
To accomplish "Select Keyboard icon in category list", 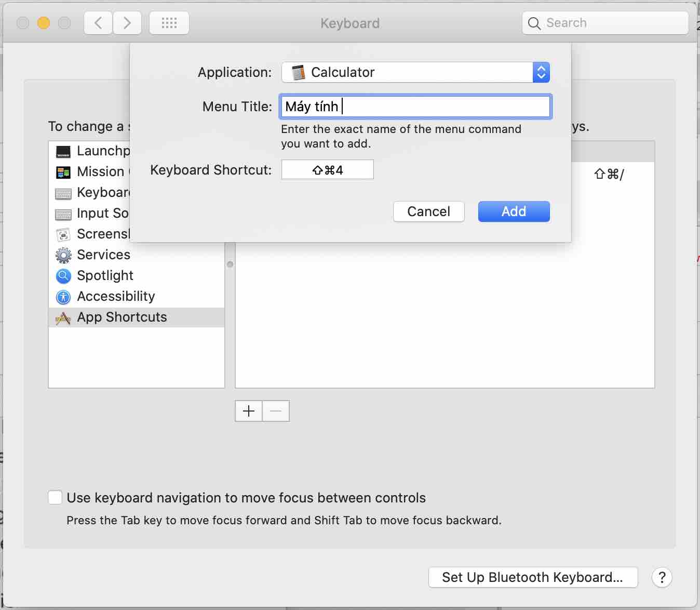I will point(63,193).
